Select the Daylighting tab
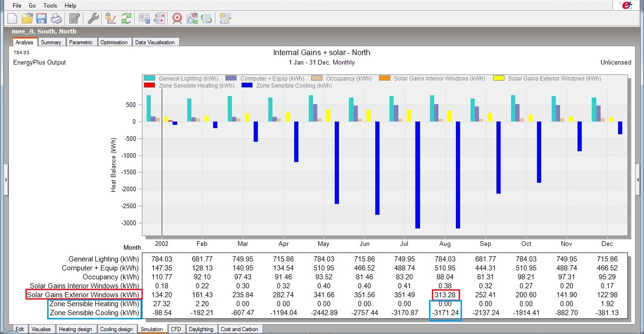644x334 pixels. pyautogui.click(x=201, y=329)
